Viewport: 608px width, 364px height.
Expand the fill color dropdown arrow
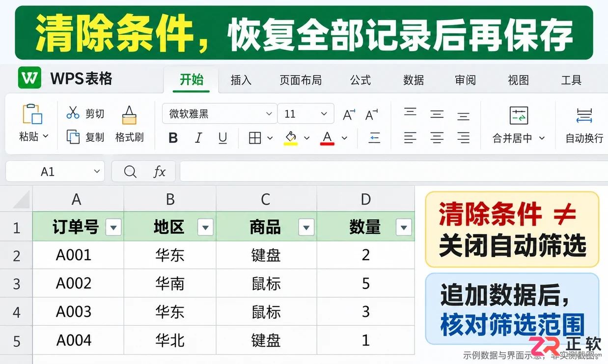tap(306, 138)
